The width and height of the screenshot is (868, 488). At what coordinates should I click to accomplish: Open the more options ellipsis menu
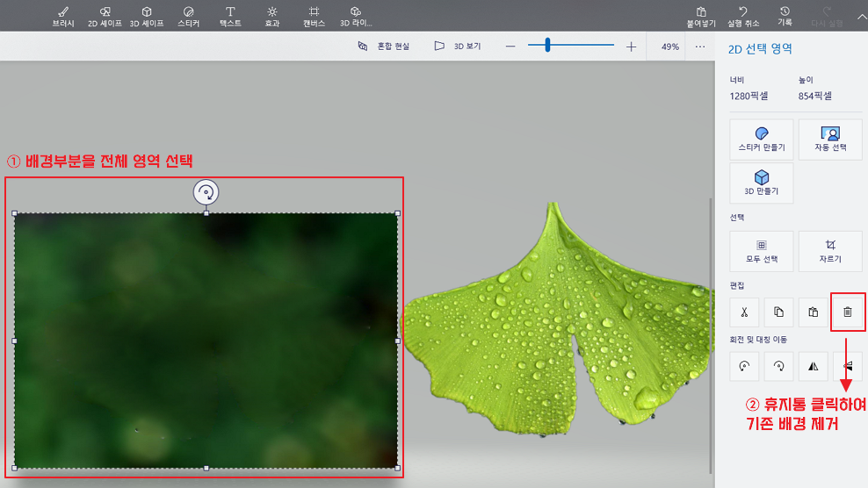pyautogui.click(x=700, y=47)
